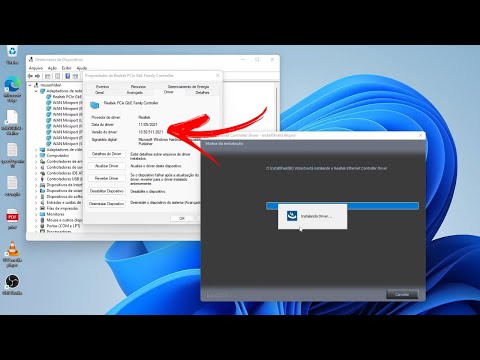Switch to the Recursos tab
This screenshot has height=360, width=480.
pos(138,87)
